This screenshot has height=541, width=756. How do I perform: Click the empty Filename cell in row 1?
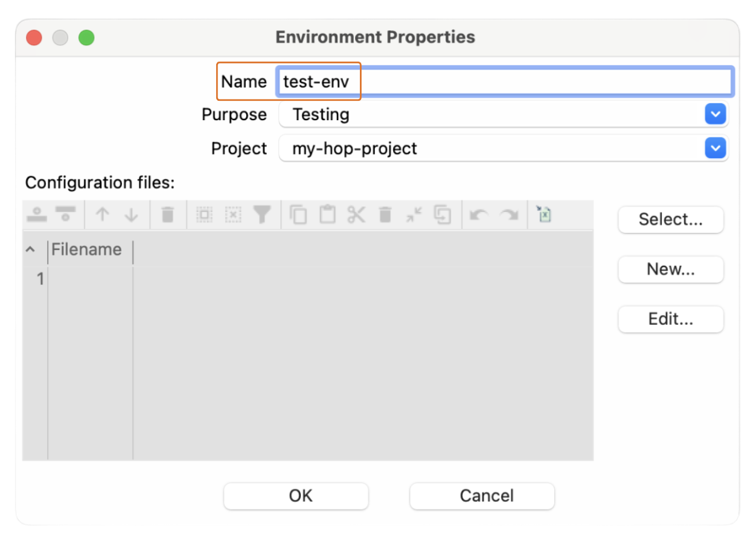coord(91,279)
